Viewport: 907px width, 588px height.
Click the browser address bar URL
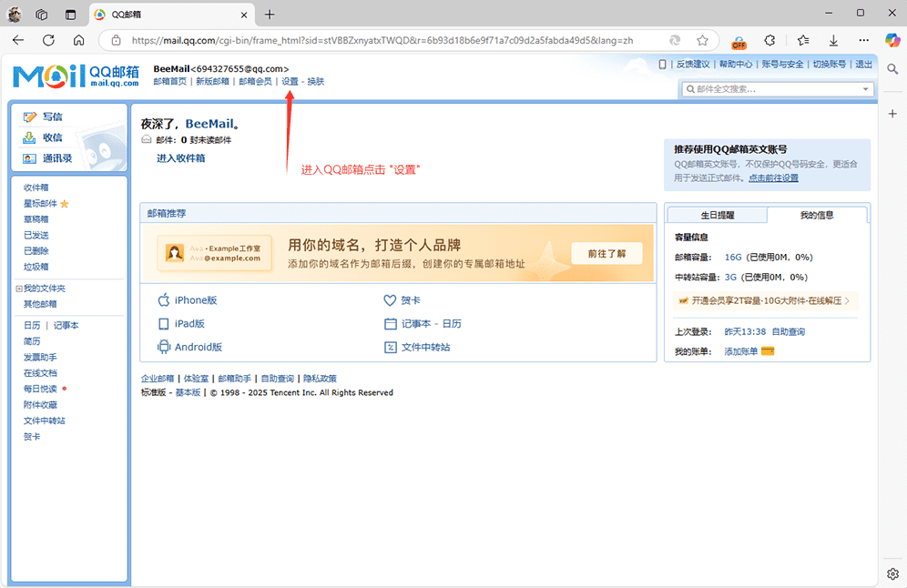click(382, 40)
